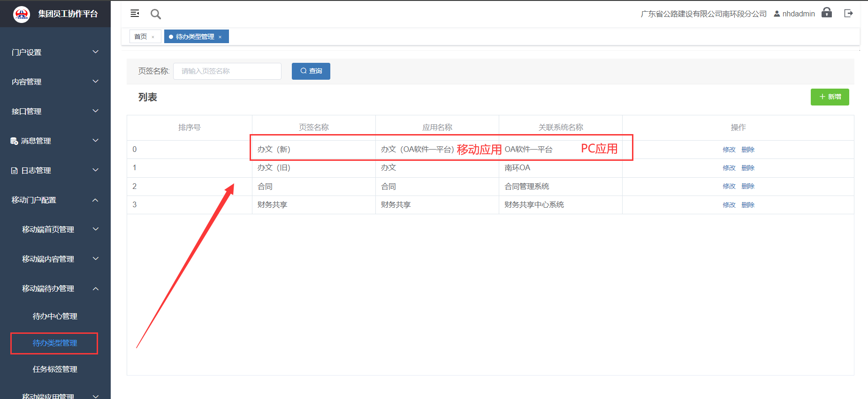Focus the 页签名称 input field
The image size is (868, 399).
tap(227, 71)
